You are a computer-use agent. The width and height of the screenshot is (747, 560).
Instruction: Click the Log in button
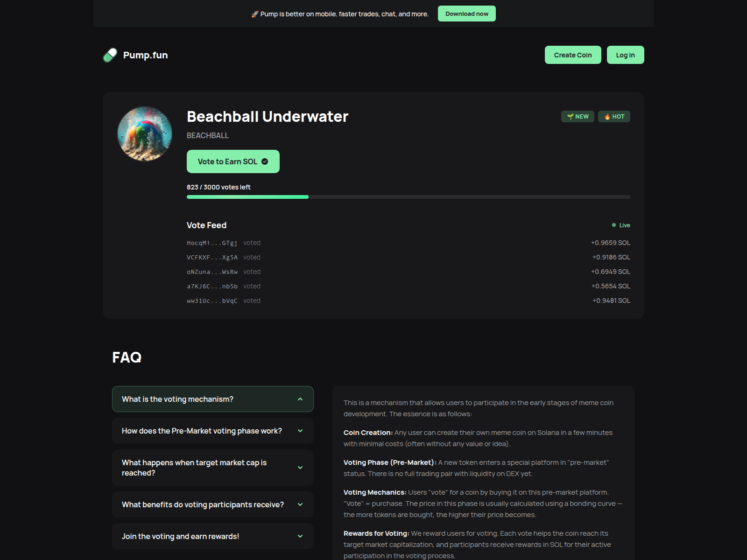[626, 55]
